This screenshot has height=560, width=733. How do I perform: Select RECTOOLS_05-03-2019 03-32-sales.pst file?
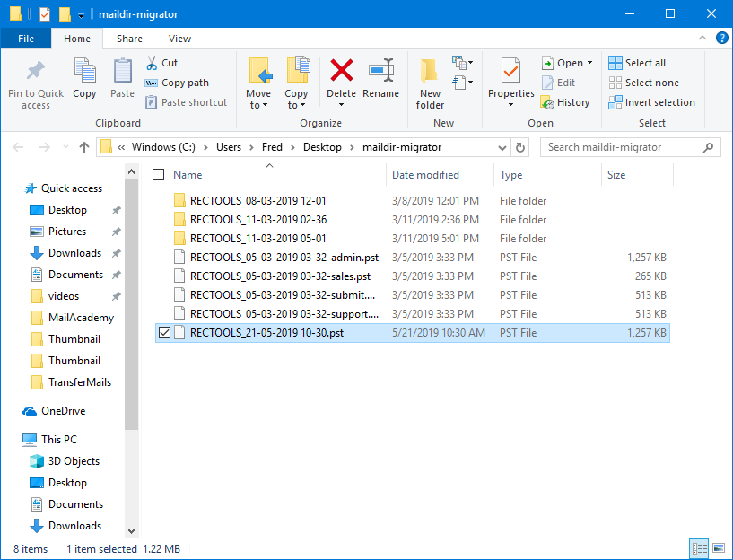[x=281, y=276]
